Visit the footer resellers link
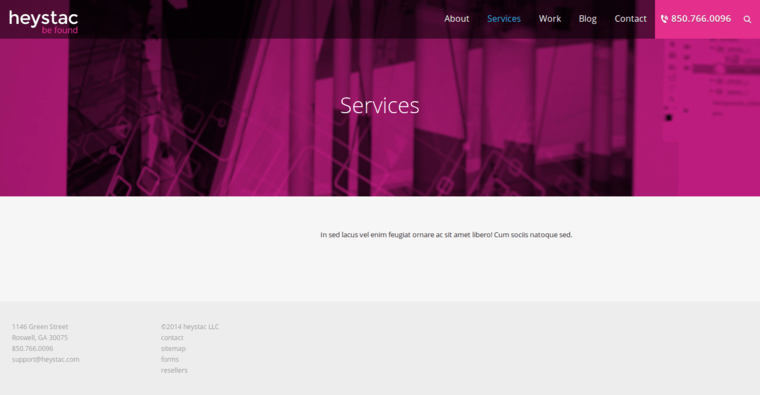This screenshot has height=395, width=760. click(174, 370)
